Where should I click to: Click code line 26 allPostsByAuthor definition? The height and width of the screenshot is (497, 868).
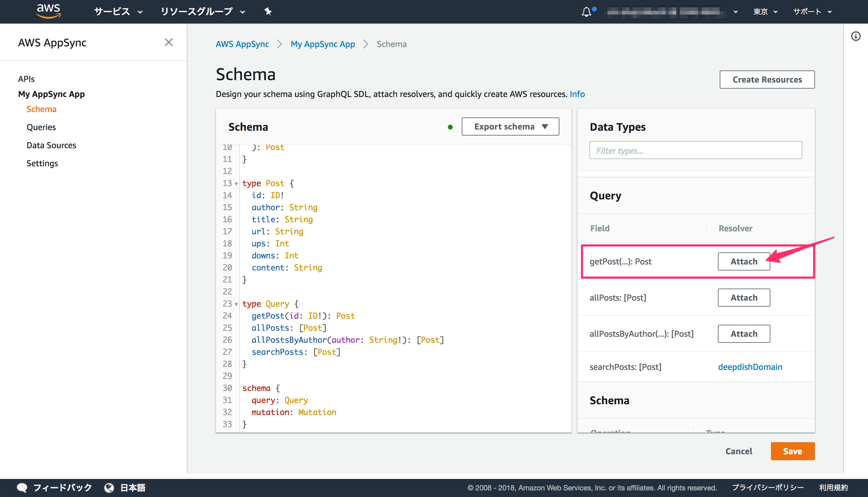point(348,340)
